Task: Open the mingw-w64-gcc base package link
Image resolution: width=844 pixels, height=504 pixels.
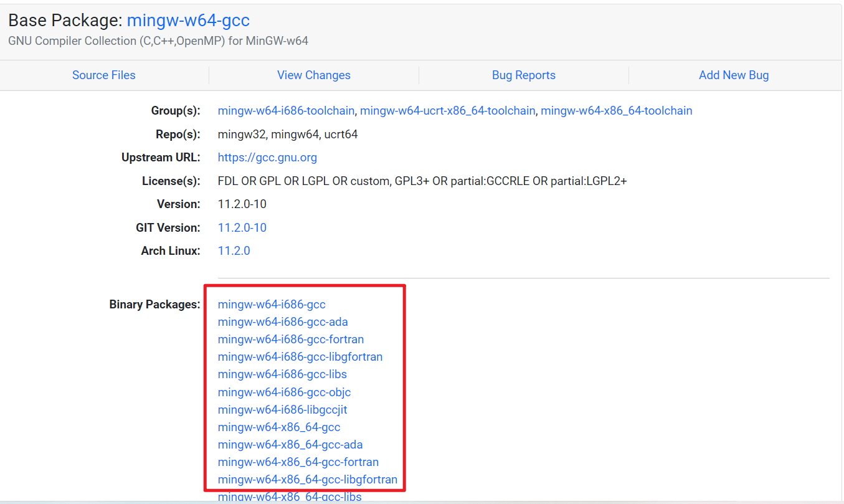Action: coord(188,21)
